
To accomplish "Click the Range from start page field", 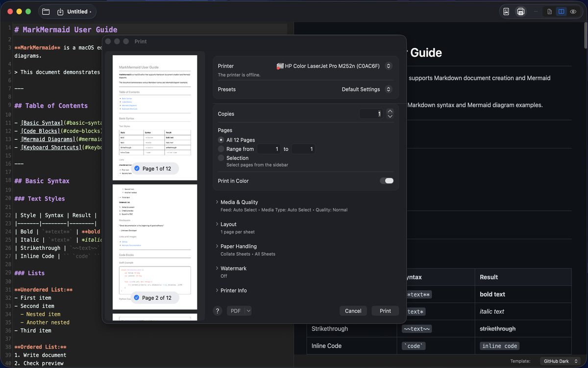I will (269, 149).
